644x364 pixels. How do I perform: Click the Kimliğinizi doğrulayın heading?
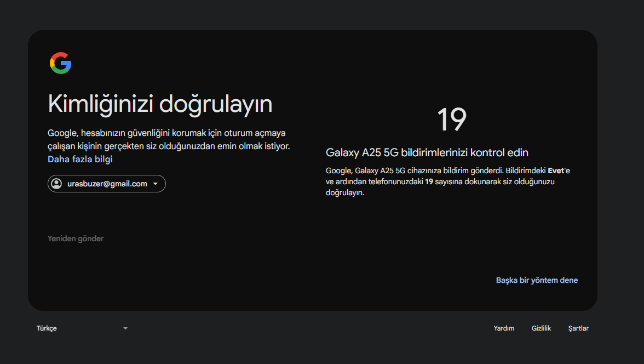pyautogui.click(x=160, y=104)
